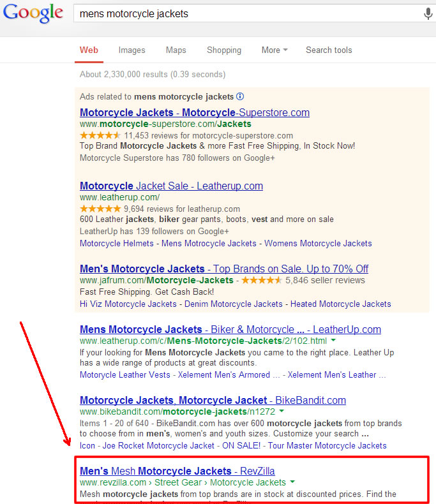Click 9,694 reviews for leatherup.com text
This screenshot has width=436, height=504.
pyautogui.click(x=182, y=209)
